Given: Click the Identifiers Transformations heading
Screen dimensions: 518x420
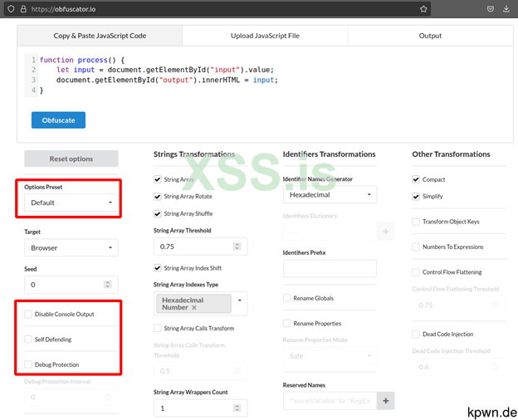Looking at the screenshot, I should tap(329, 154).
